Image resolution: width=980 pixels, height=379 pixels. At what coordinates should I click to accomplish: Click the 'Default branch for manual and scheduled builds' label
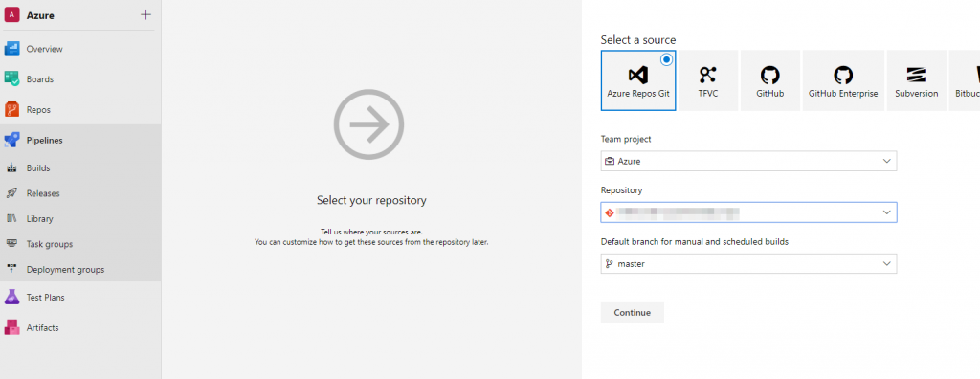(x=695, y=242)
